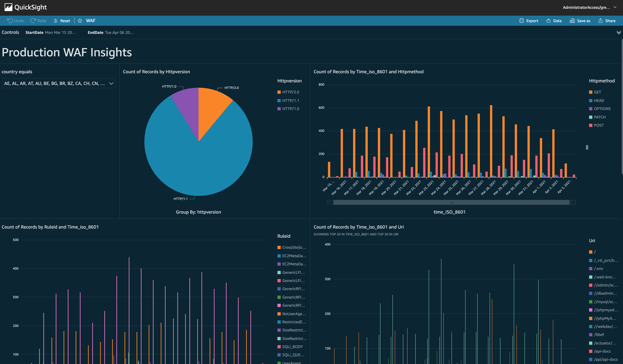Open the country equals dropdown list
Screen dimensions: 623x364
pos(59,84)
